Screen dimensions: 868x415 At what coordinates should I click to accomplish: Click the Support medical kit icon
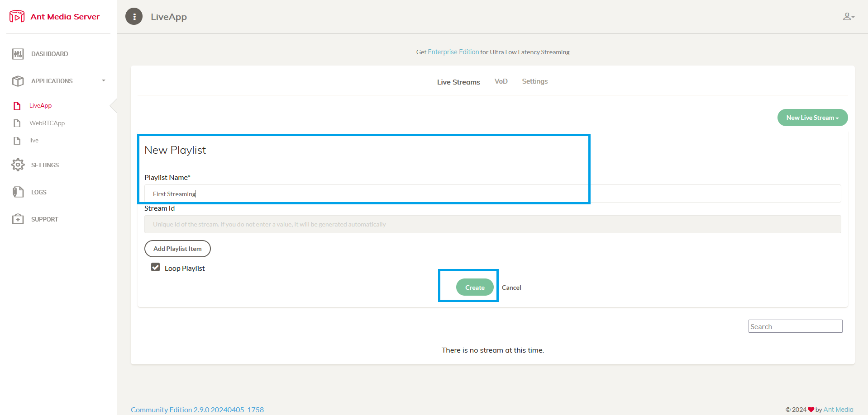[x=18, y=219]
